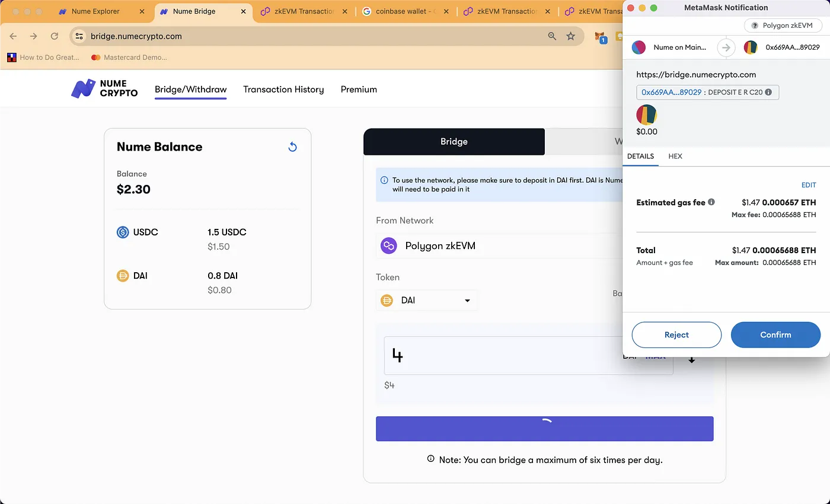The image size is (830, 504).
Task: Click the recipient 0x669AA avatar in MetaMask
Action: [751, 47]
